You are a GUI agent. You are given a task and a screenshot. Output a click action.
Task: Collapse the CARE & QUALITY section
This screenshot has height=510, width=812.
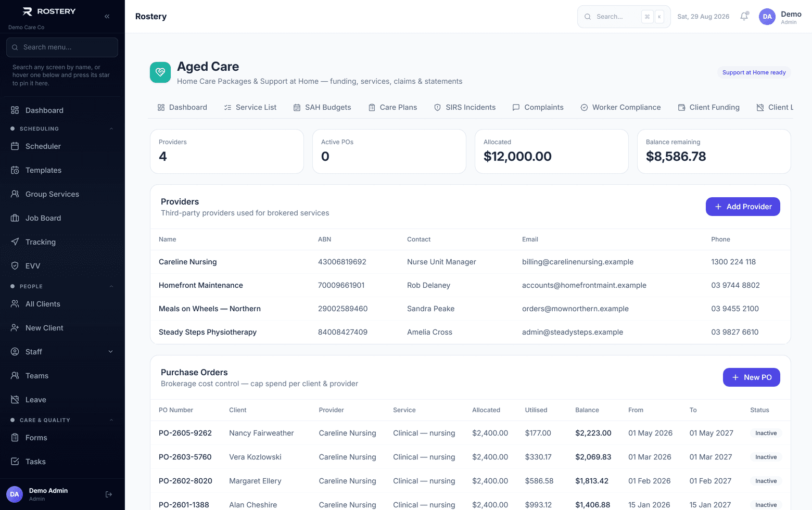[62, 420]
